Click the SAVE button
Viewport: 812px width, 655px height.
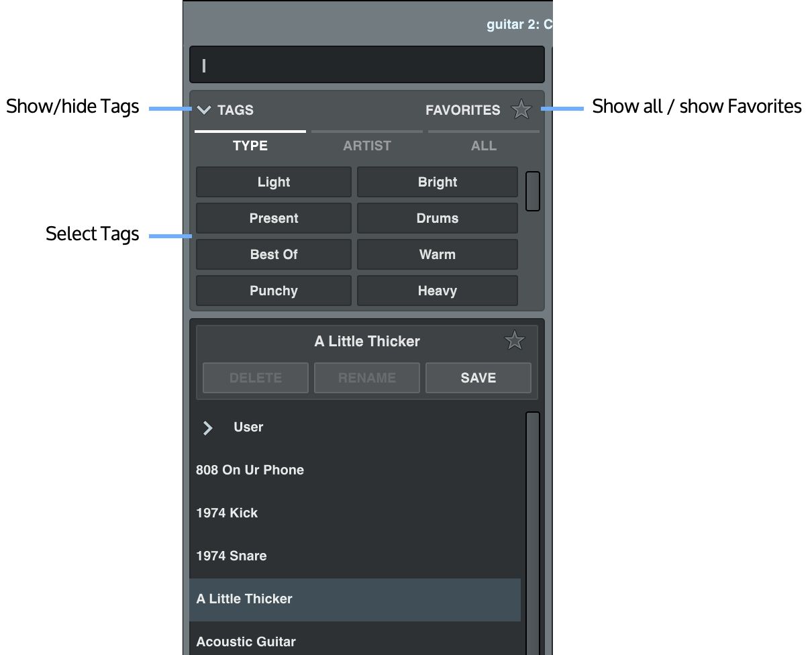[x=478, y=378]
